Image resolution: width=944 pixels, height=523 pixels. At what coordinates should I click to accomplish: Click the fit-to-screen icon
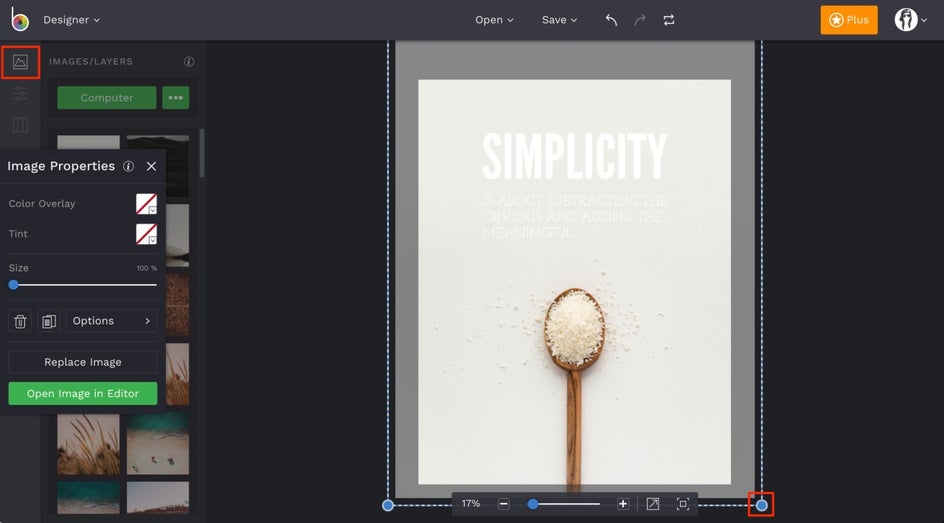click(x=683, y=504)
